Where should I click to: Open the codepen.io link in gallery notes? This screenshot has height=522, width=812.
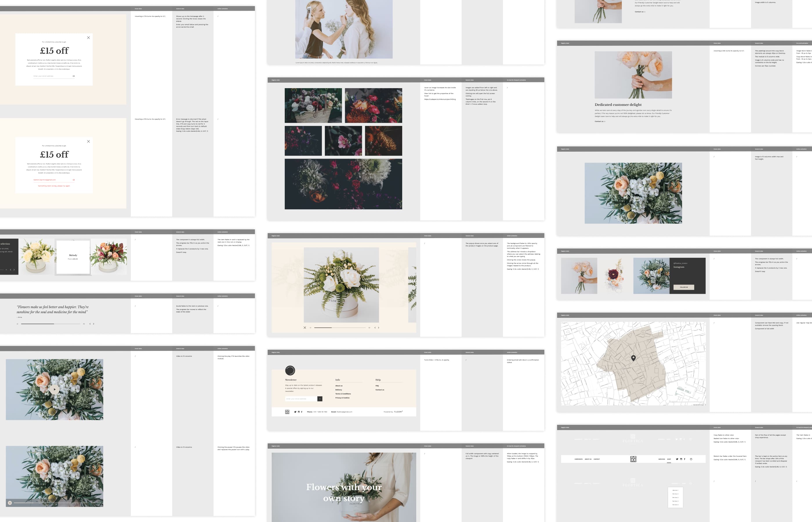(440, 99)
